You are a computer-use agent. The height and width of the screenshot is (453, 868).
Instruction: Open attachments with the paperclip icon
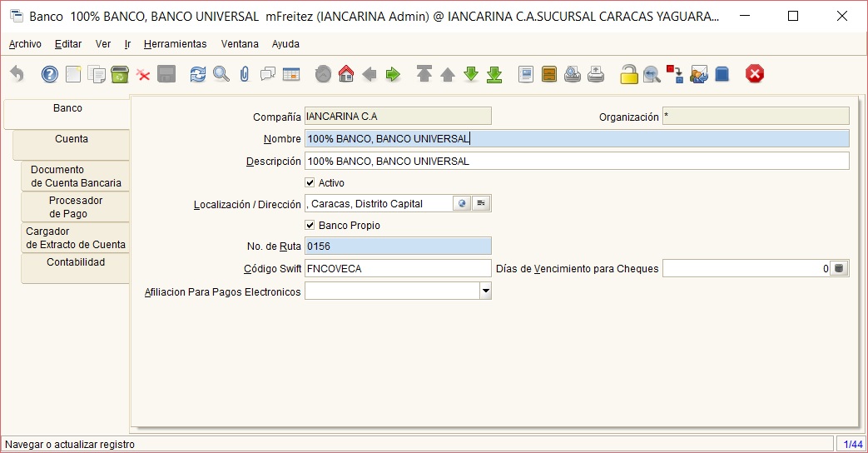[x=244, y=73]
